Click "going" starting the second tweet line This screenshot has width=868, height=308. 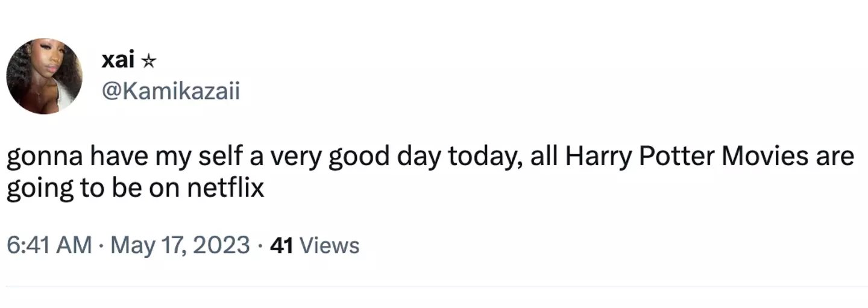tap(36, 189)
